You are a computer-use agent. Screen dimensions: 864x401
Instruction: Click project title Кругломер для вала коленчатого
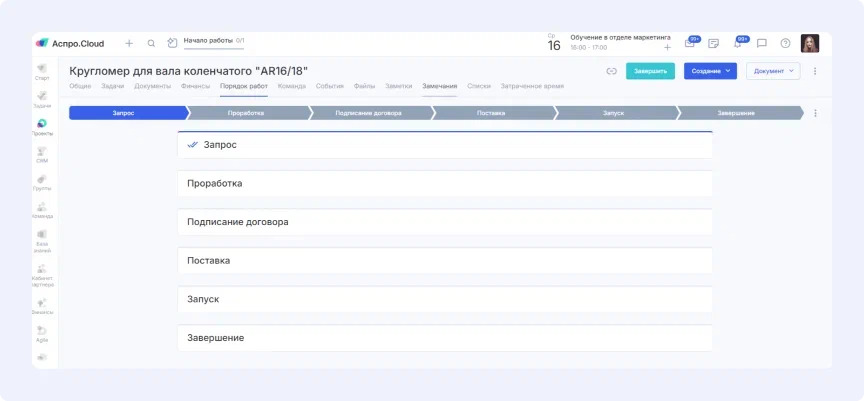click(188, 71)
